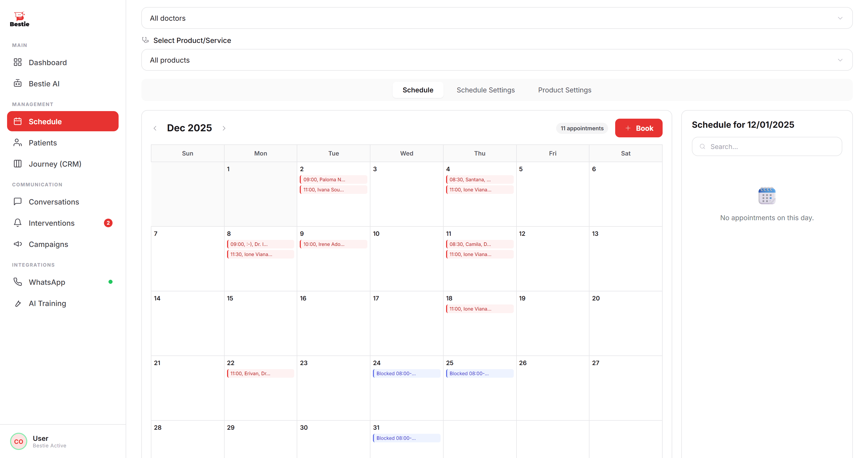The image size is (868, 458).
Task: Click the AI Training pencil icon
Action: (x=17, y=303)
